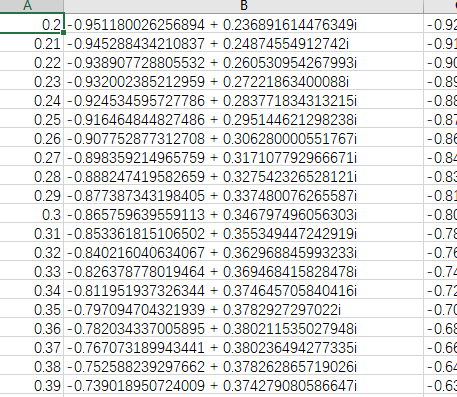Select cell starting with -0.840216040634067
Image resolution: width=457 pixels, height=397 pixels.
[243, 251]
